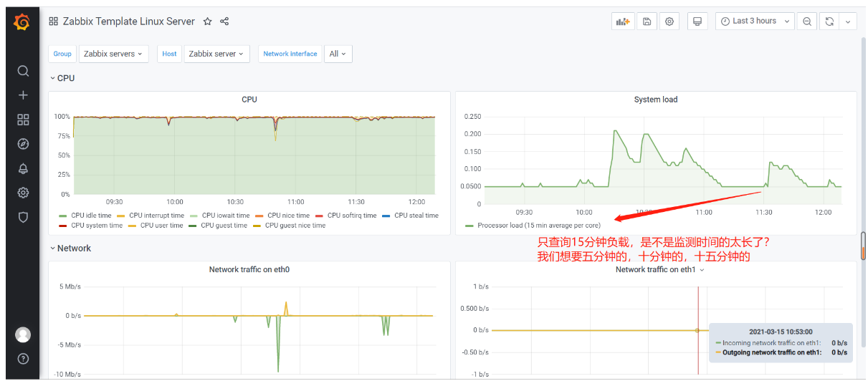Click the Group variable label

coord(62,54)
